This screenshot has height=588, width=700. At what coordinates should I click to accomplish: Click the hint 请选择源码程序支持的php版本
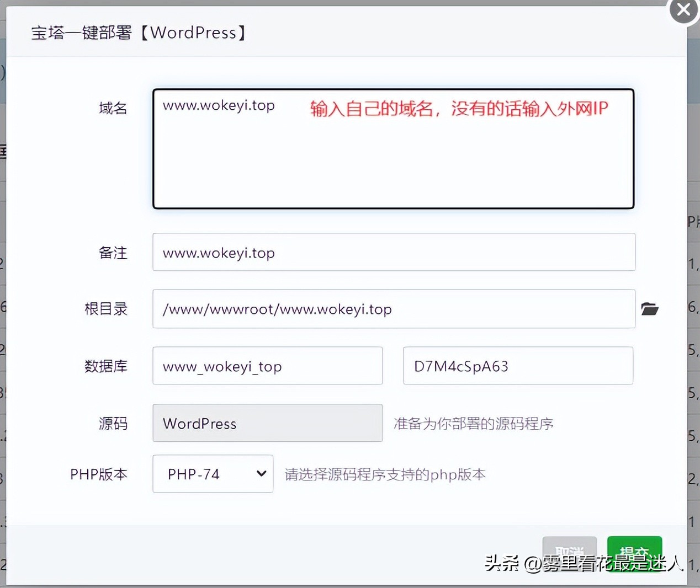click(x=384, y=474)
